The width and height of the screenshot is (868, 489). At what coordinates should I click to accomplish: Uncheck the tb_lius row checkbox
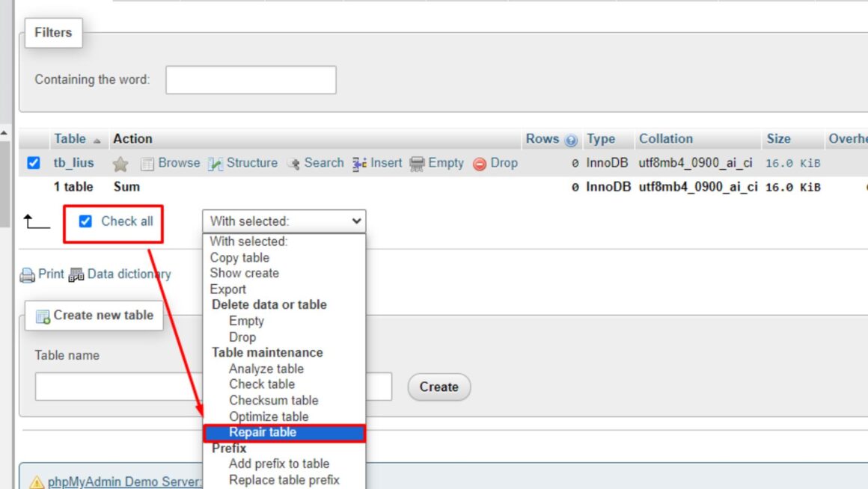[34, 163]
